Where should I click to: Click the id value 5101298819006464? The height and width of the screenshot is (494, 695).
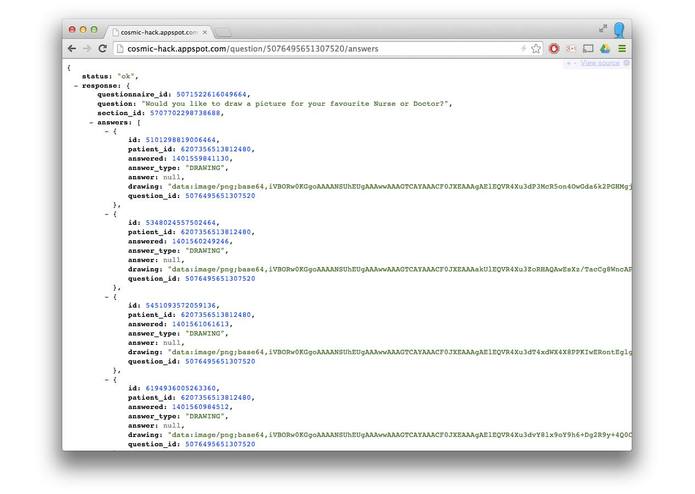[181, 140]
